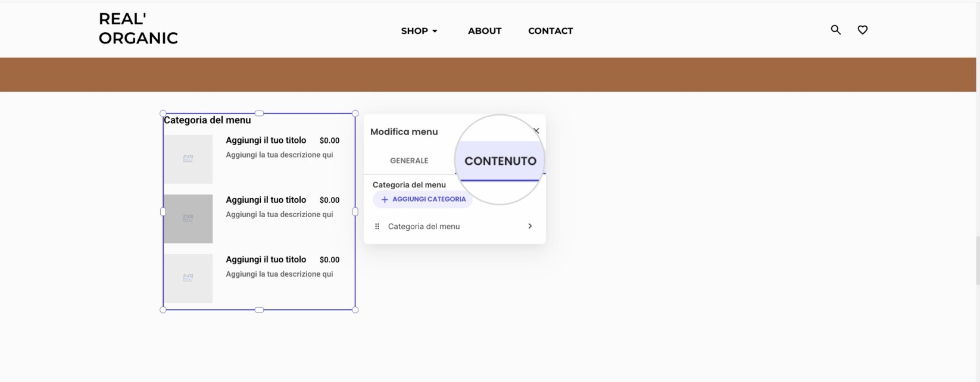Click the Categoria del menu panel section label

pyautogui.click(x=409, y=184)
